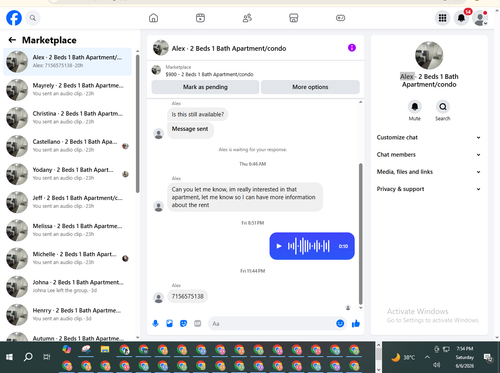
Task: Expand Chat members section
Action: [x=429, y=155]
